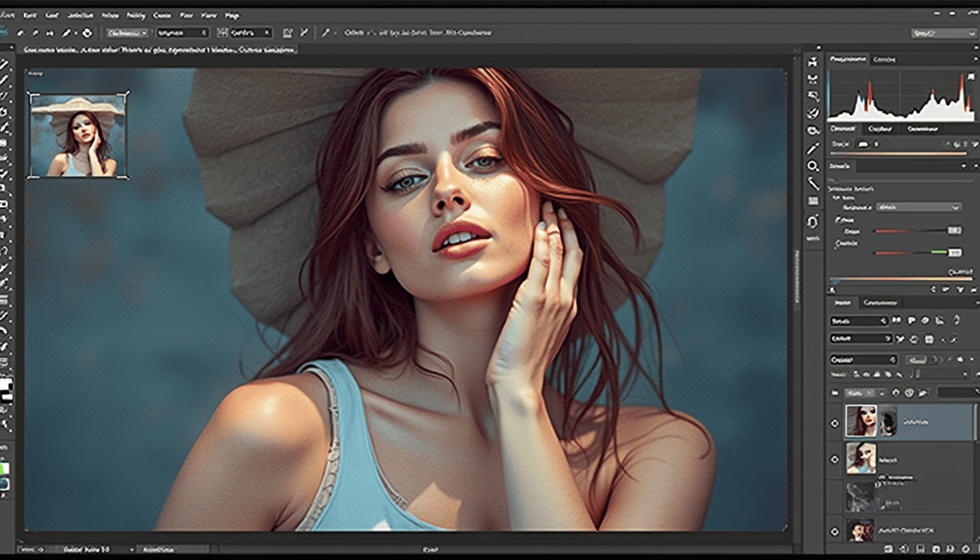The image size is (980, 560).
Task: Switch to the second tab beside histogram tab
Action: point(884,59)
